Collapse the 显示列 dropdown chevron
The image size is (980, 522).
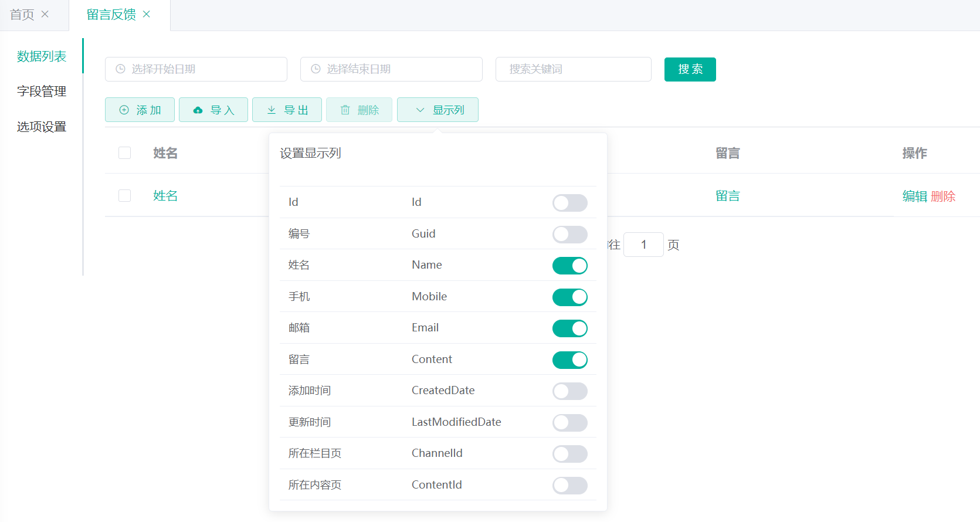point(420,110)
